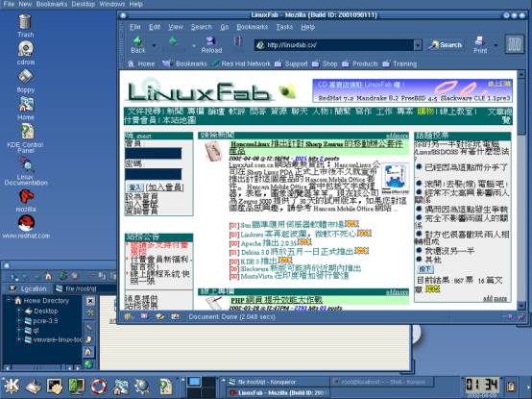This screenshot has height=399, width=532.
Task: Click the globe icon in Konqueror sidebar strip
Action: (x=88, y=364)
